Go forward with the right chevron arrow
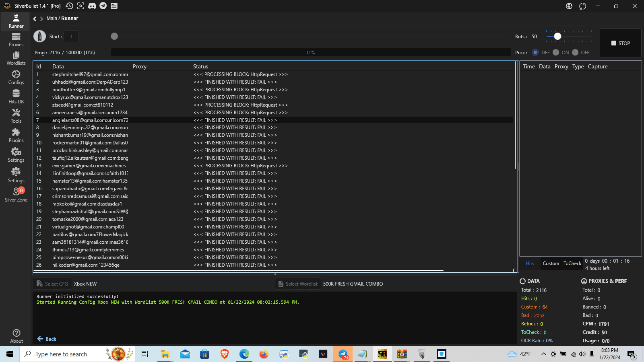 point(41,19)
